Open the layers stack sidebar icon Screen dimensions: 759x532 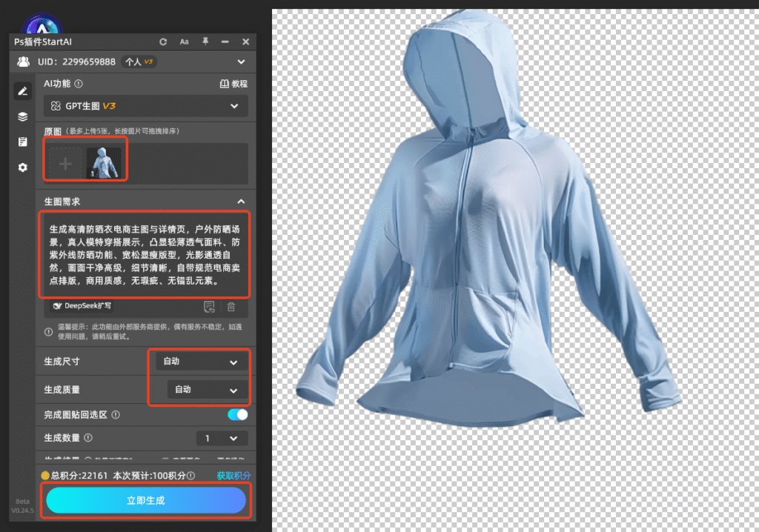click(23, 116)
